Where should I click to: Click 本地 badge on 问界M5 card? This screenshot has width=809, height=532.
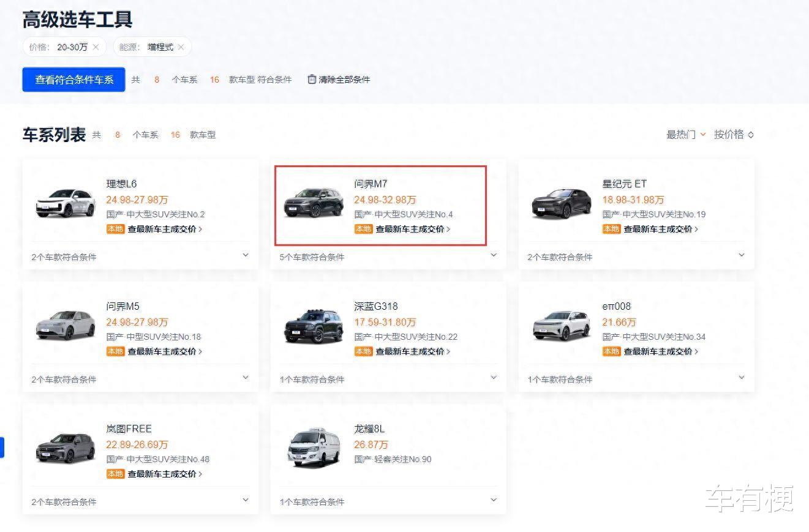pyautogui.click(x=115, y=351)
